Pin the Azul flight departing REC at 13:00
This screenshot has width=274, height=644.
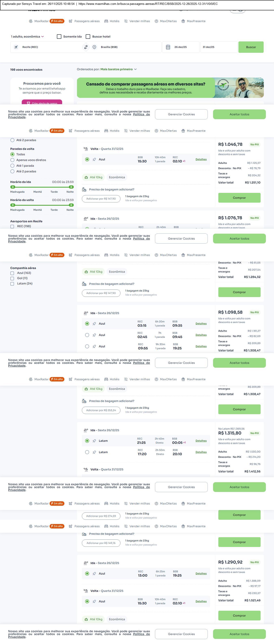[94, 574]
